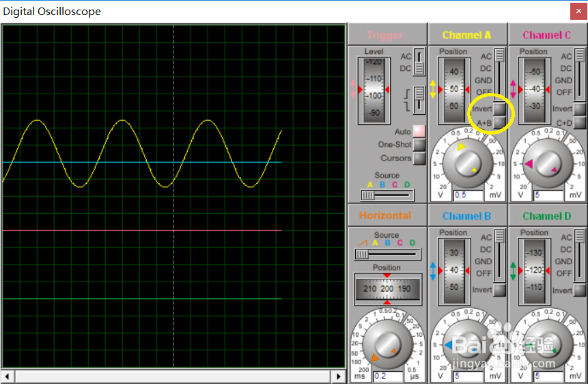Viewport: 588px width, 384px height.
Task: Click the Channel A value field 0.5
Action: 468,195
